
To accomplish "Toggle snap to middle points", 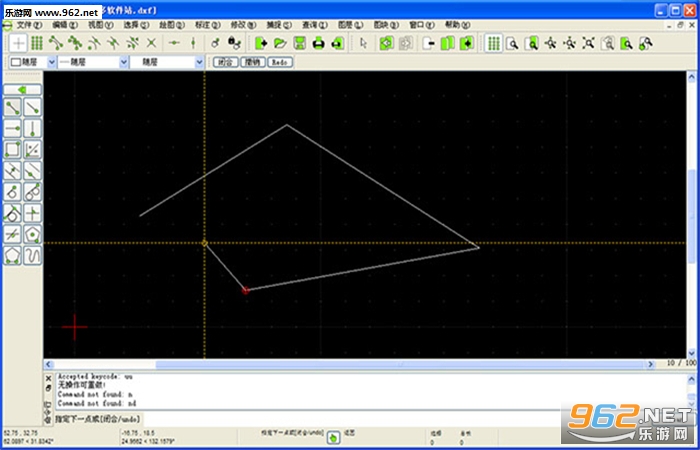I will 113,43.
